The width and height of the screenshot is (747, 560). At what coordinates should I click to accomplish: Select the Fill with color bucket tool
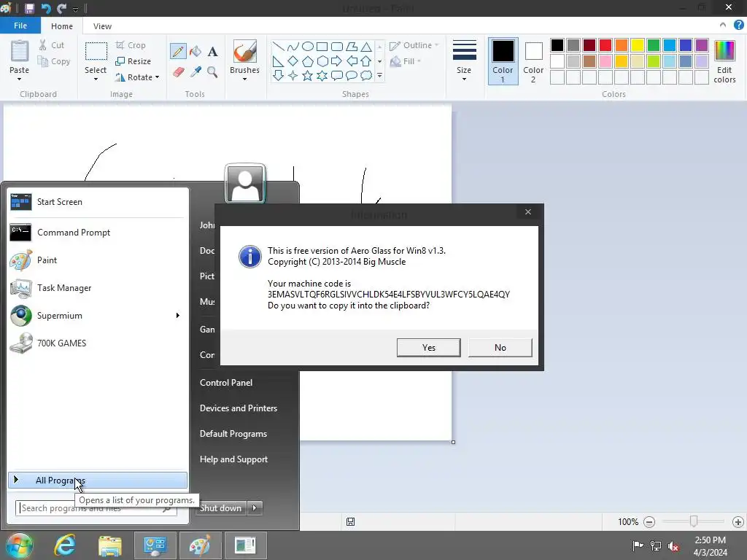click(x=196, y=51)
